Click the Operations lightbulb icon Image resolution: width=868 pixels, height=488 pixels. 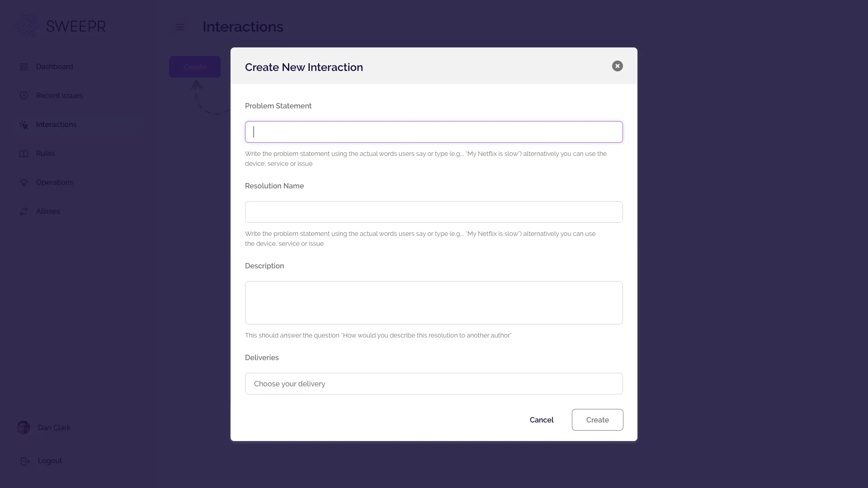[24, 183]
